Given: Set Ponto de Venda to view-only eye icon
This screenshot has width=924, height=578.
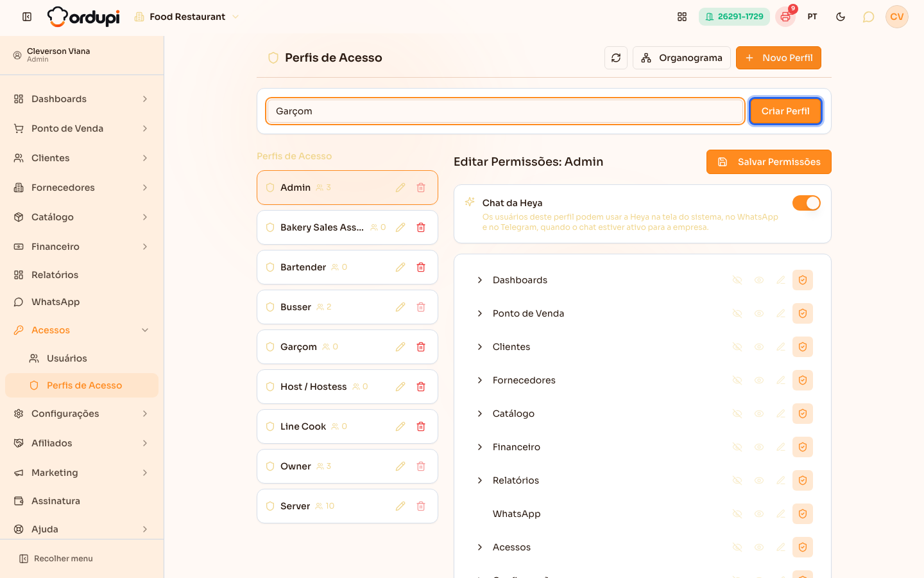Looking at the screenshot, I should [759, 313].
